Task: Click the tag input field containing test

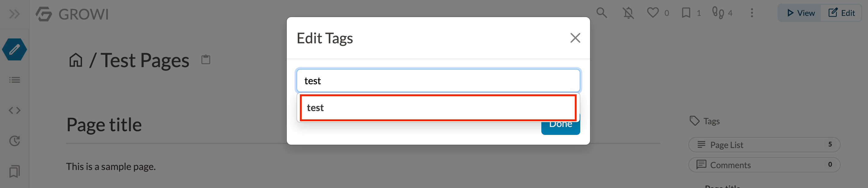Action: (x=438, y=81)
